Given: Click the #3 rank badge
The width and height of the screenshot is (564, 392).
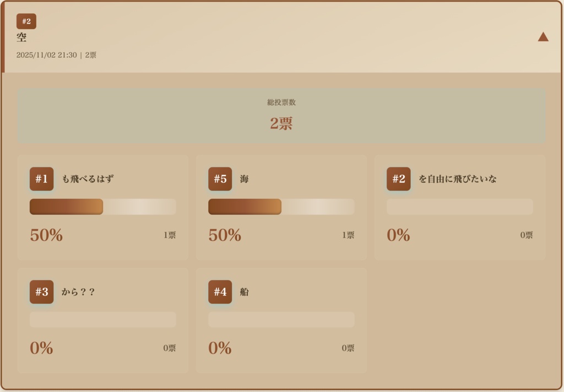Looking at the screenshot, I should (x=42, y=292).
